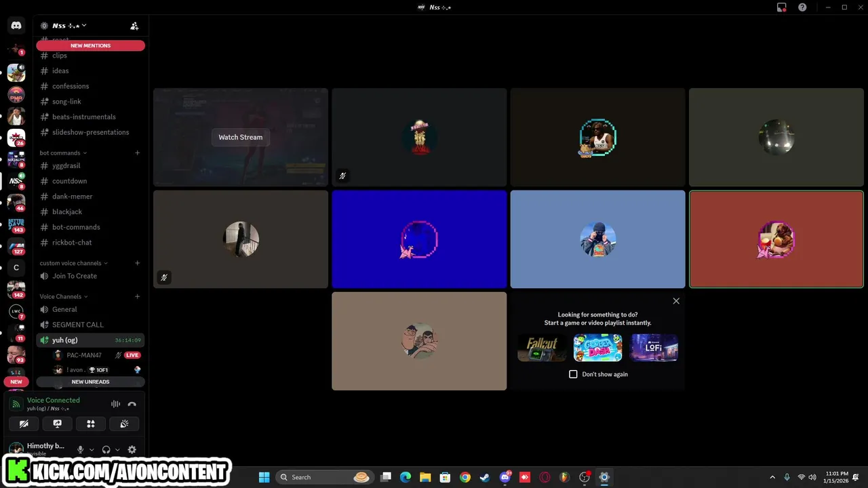Launch the LoFi playlist activity thumbnail

(x=654, y=348)
